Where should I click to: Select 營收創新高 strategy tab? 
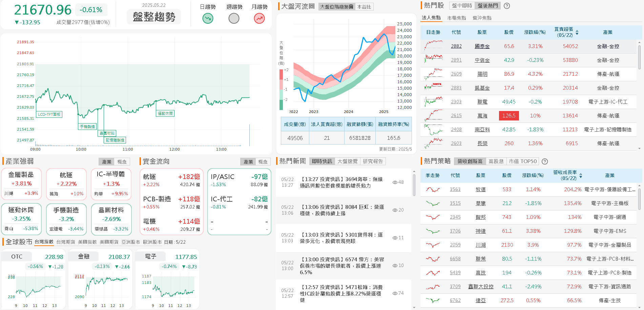[x=470, y=161]
